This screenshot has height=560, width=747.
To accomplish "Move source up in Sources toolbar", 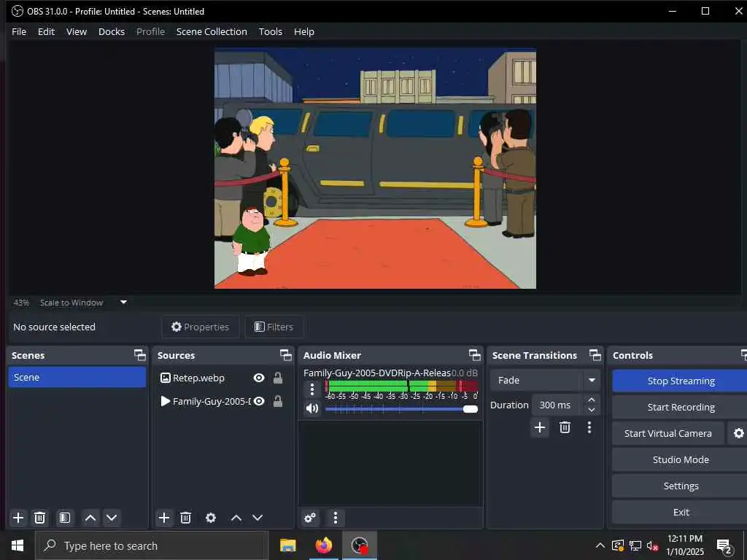I will [x=236, y=518].
